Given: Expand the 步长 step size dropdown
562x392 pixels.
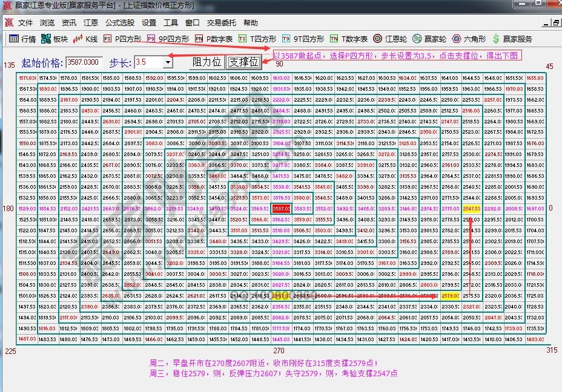Looking at the screenshot, I should (x=167, y=62).
